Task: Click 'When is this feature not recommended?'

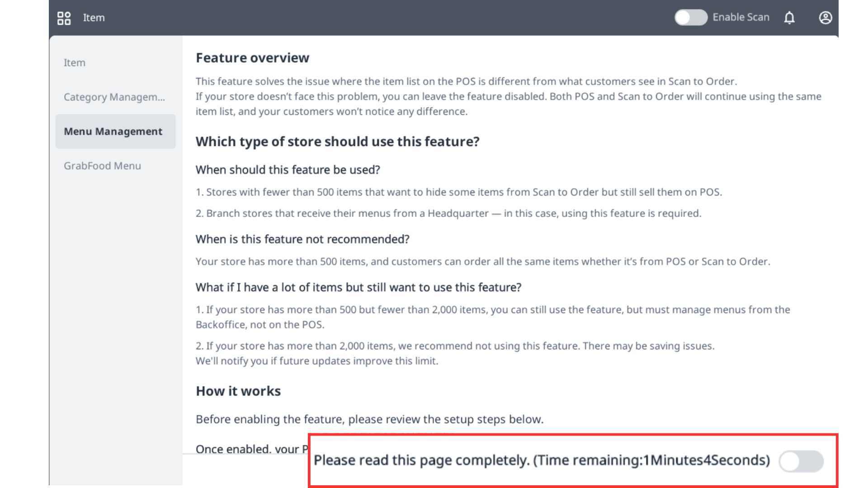Action: (302, 239)
